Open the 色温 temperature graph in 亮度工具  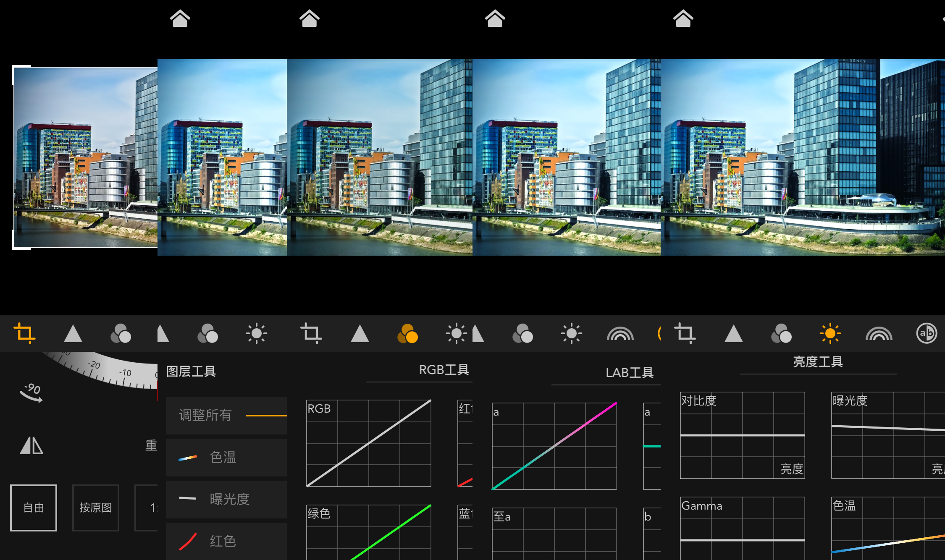[888, 529]
